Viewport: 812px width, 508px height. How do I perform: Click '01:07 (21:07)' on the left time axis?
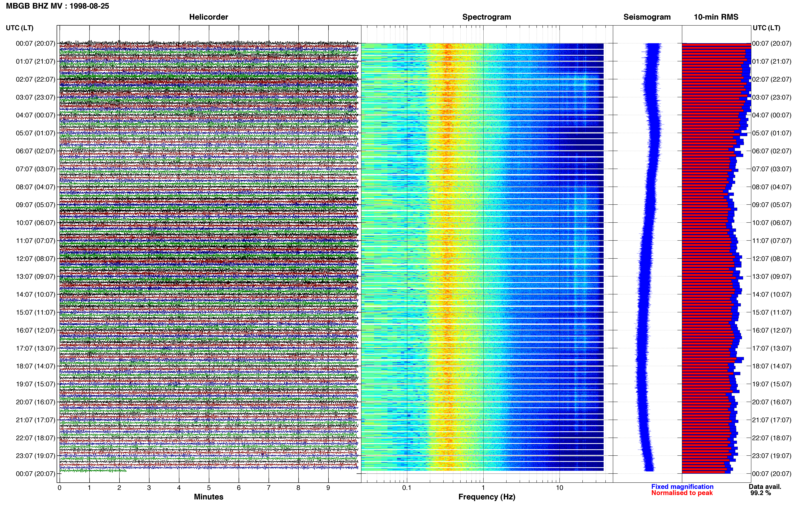click(36, 61)
